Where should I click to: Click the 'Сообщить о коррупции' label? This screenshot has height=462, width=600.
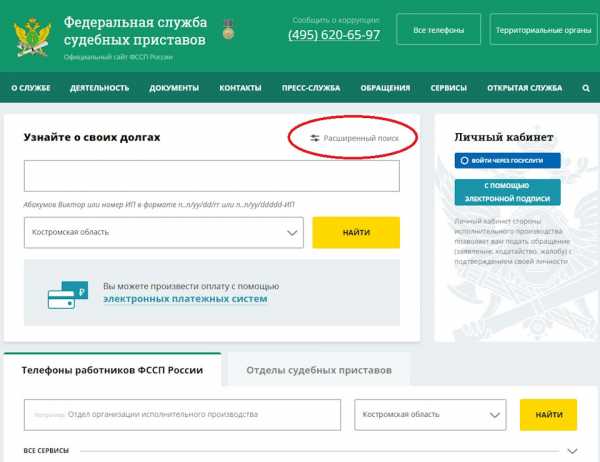(x=336, y=20)
